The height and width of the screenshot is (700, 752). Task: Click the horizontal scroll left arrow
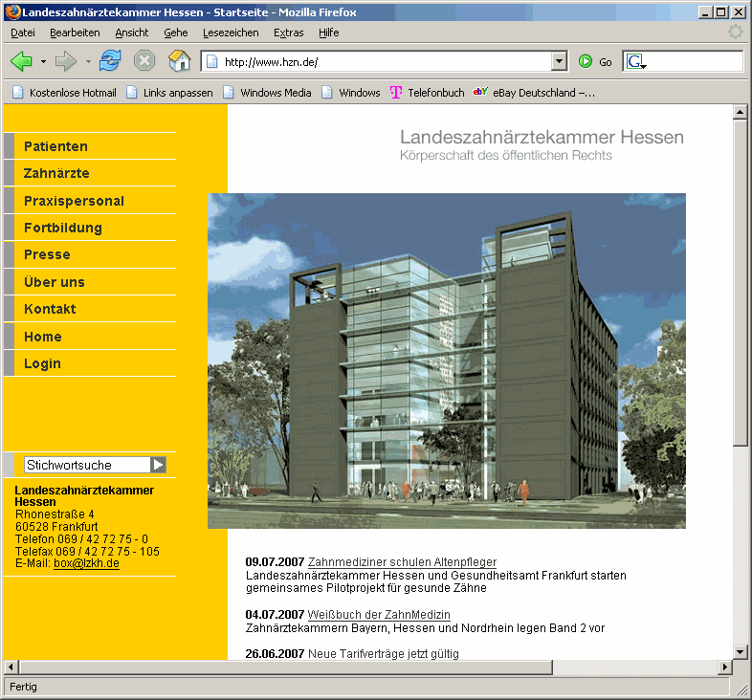click(x=11, y=667)
